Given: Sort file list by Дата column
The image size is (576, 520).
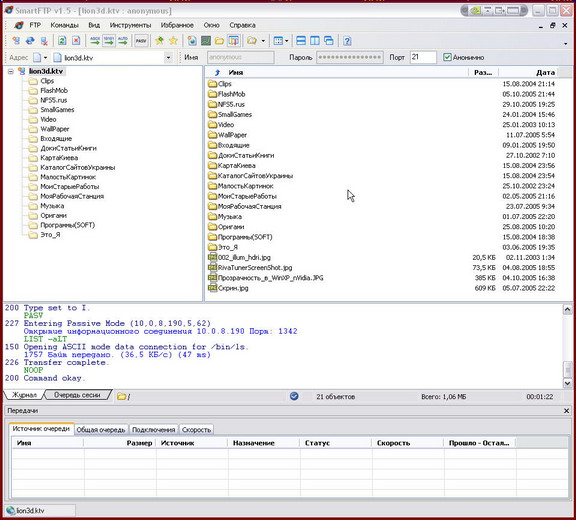Looking at the screenshot, I should pos(545,72).
